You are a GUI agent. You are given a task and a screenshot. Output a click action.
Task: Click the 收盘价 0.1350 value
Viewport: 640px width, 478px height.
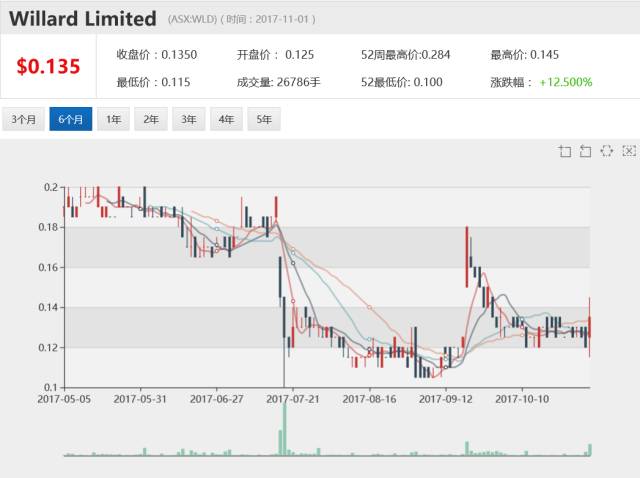tap(157, 55)
